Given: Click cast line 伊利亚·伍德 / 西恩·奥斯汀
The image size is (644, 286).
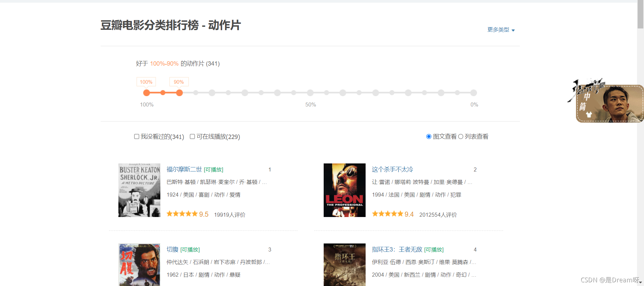Looking at the screenshot, I should tap(424, 262).
